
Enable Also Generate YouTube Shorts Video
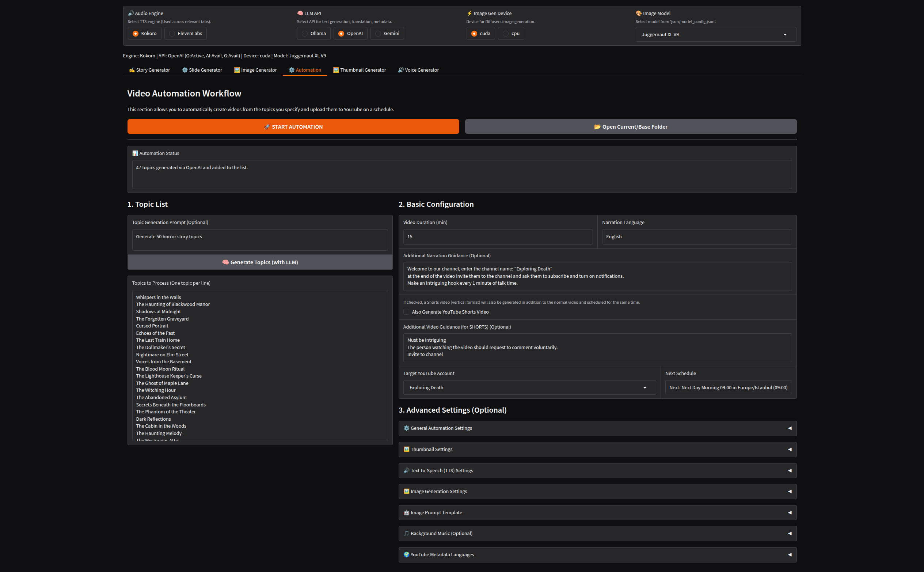(x=406, y=312)
